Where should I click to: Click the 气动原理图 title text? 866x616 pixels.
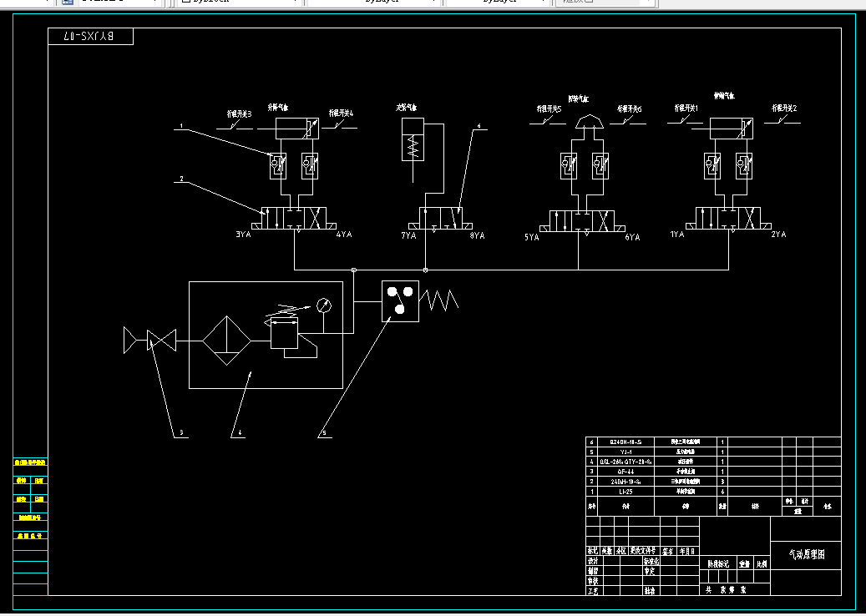click(x=807, y=555)
